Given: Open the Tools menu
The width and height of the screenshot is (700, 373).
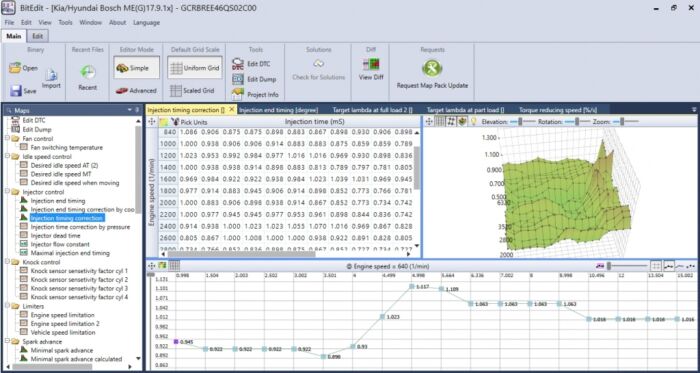Looking at the screenshot, I should tap(65, 22).
